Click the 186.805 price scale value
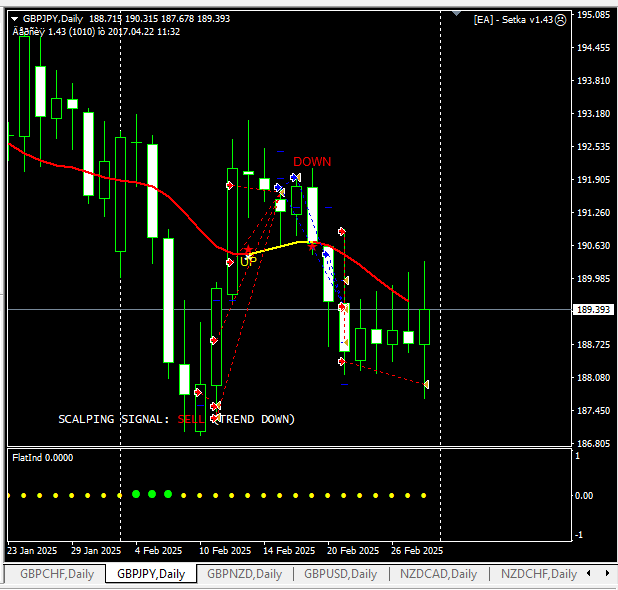The height and width of the screenshot is (590, 618). pyautogui.click(x=593, y=443)
